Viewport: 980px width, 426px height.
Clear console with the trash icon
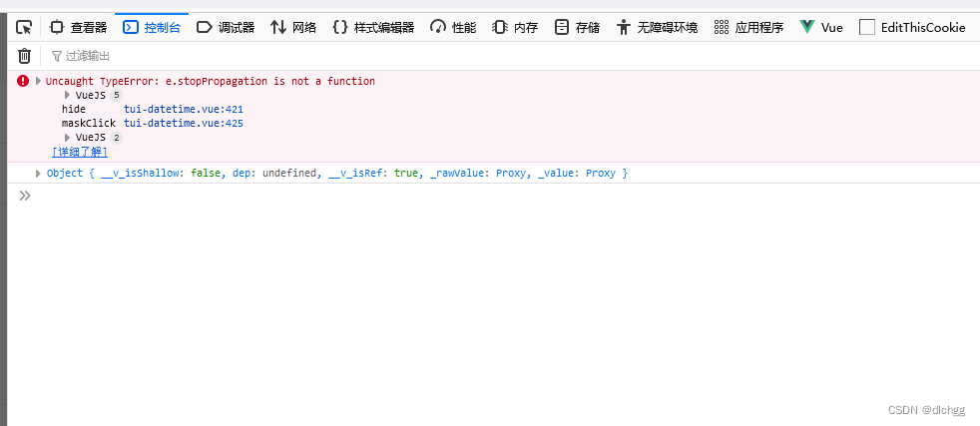click(24, 56)
